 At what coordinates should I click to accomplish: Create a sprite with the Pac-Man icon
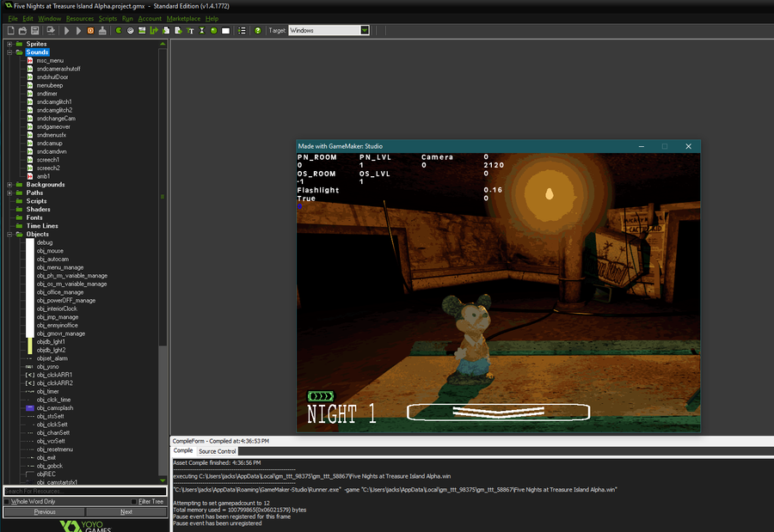(119, 31)
